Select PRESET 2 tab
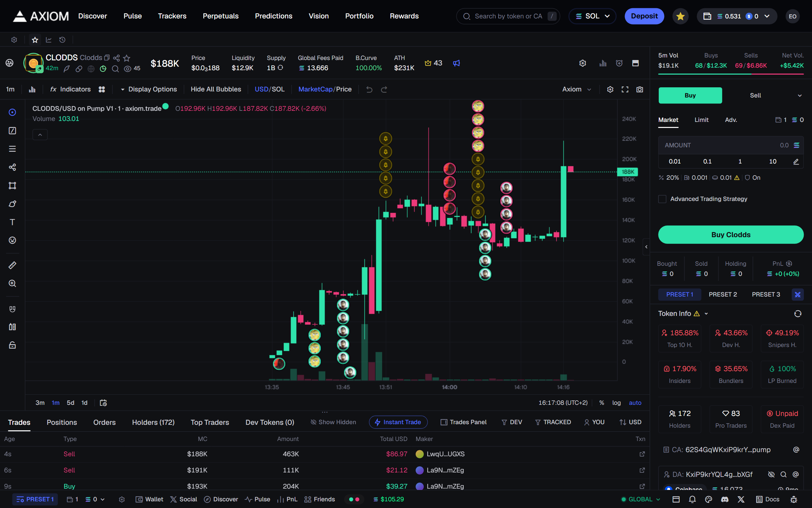Viewport: 812px width, 508px height. 723,294
